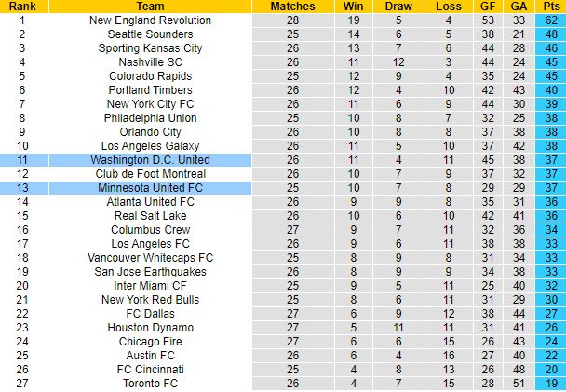The height and width of the screenshot is (392, 566).
Task: Select the Seattle Sounders team name
Action: [x=150, y=34]
